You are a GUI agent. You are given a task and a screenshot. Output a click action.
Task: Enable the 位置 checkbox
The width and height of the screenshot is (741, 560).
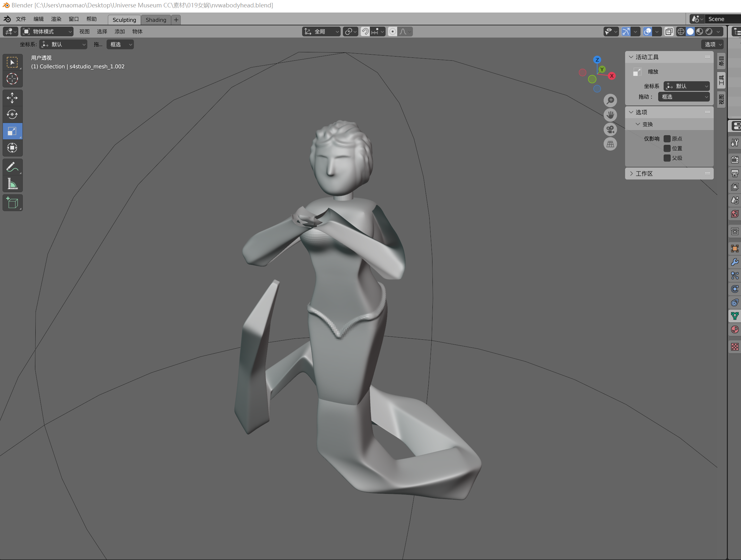(x=667, y=148)
